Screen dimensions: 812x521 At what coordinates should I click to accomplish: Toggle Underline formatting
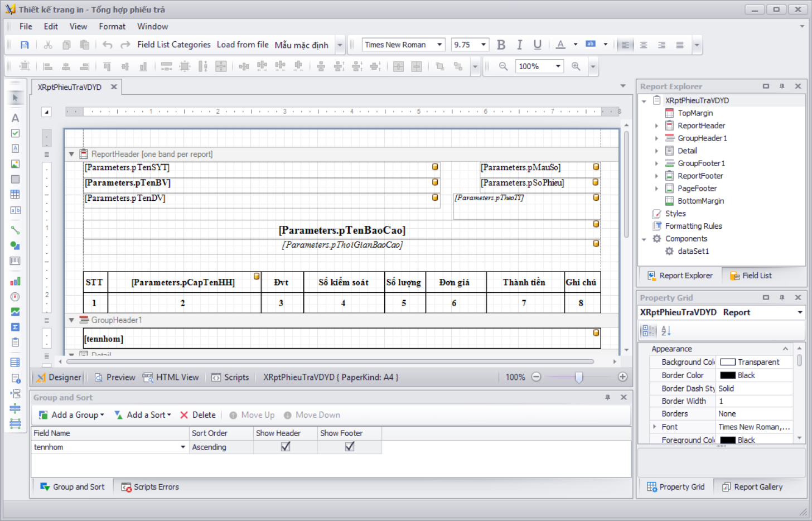[538, 45]
